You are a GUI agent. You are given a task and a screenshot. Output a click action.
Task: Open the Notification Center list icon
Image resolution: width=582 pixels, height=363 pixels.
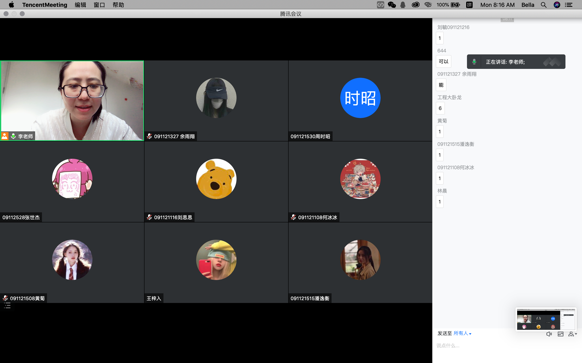click(569, 5)
